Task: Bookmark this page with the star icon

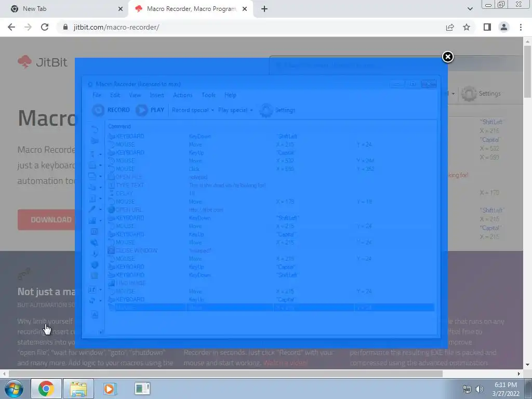Action: pos(467,27)
